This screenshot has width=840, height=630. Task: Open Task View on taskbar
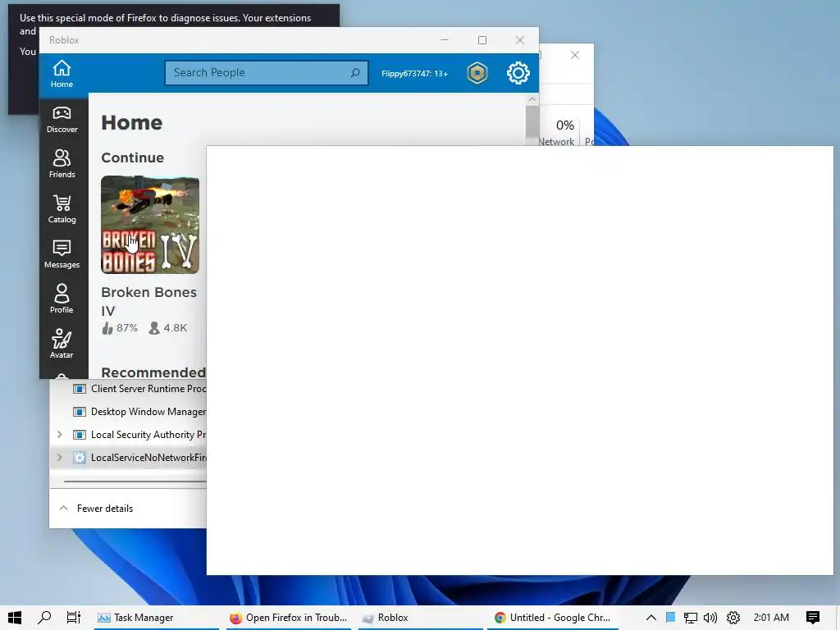[x=73, y=618]
